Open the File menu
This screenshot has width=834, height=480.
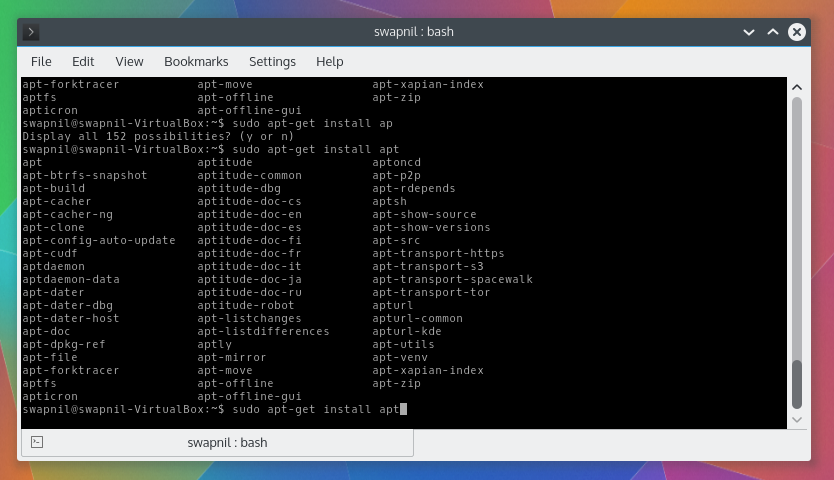point(41,62)
